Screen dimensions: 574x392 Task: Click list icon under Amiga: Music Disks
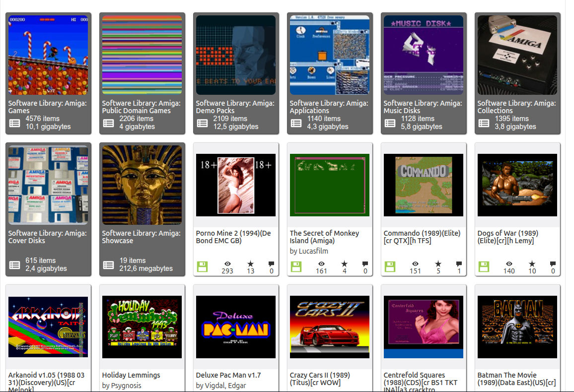point(390,123)
